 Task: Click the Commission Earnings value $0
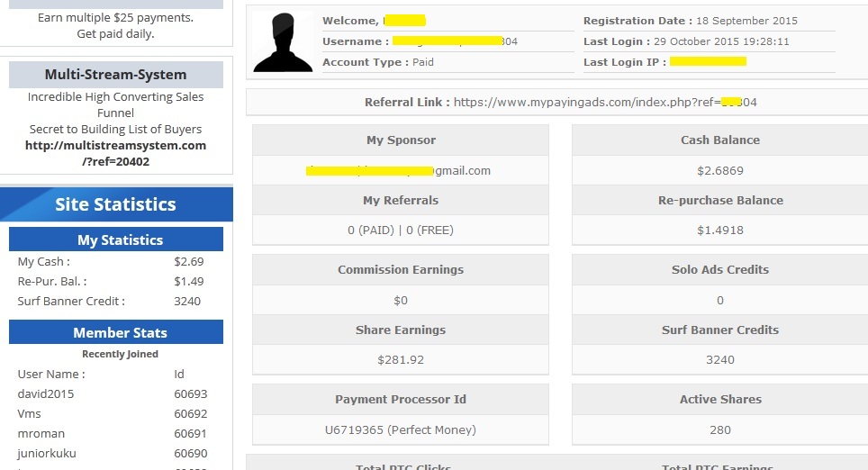[x=401, y=300]
